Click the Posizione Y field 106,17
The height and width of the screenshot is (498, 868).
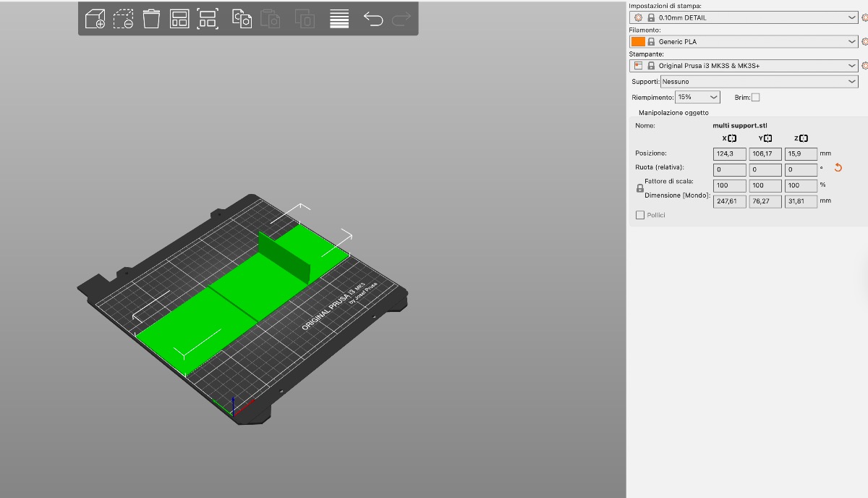click(765, 153)
